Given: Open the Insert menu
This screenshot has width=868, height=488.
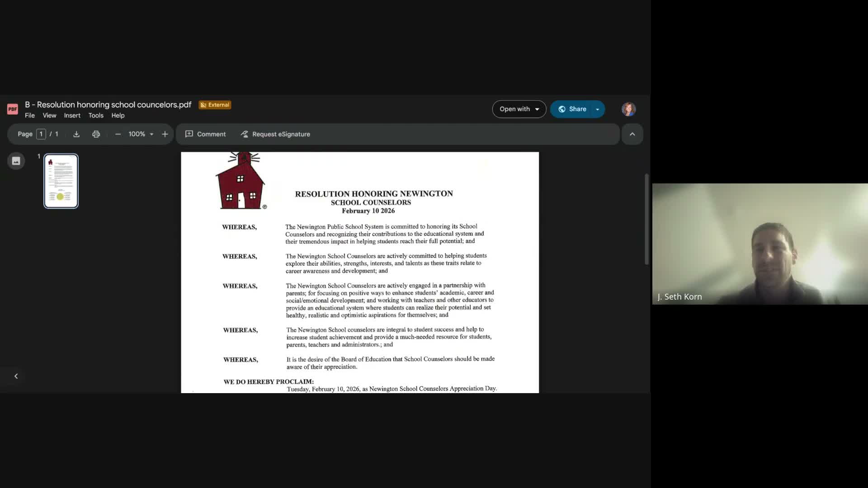Looking at the screenshot, I should pos(72,116).
